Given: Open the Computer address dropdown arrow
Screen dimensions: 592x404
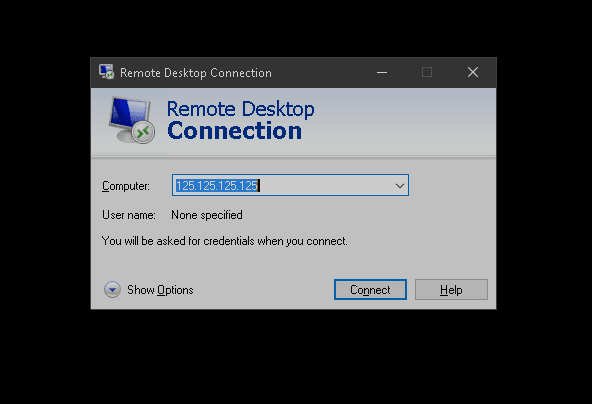Looking at the screenshot, I should tap(399, 185).
